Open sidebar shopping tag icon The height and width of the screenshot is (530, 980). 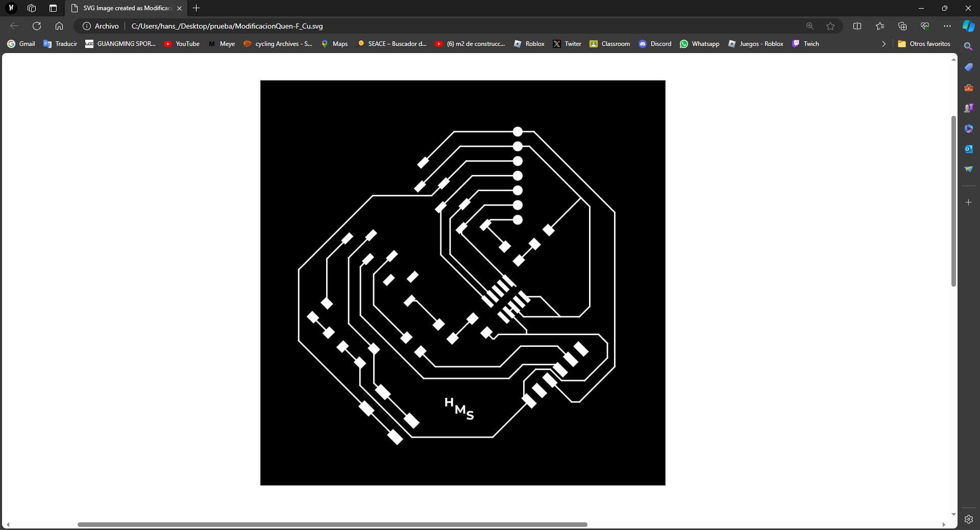pos(968,67)
